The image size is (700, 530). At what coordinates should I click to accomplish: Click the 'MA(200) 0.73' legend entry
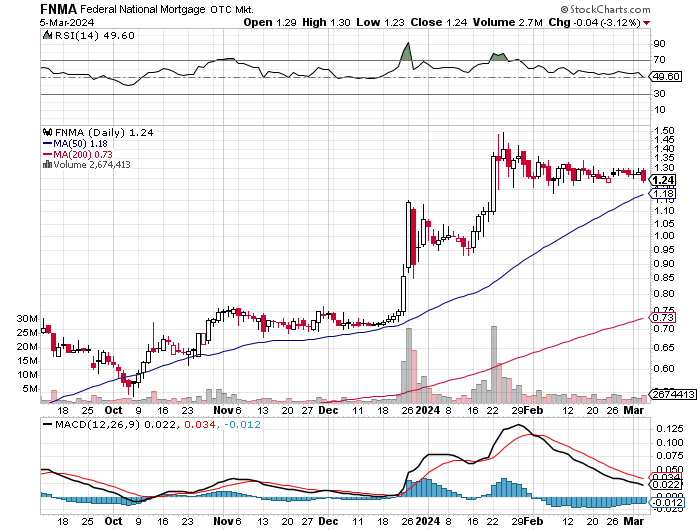(x=83, y=154)
